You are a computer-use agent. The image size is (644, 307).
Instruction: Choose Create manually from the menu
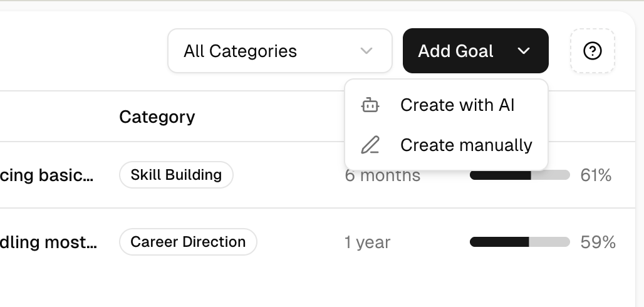tap(466, 145)
